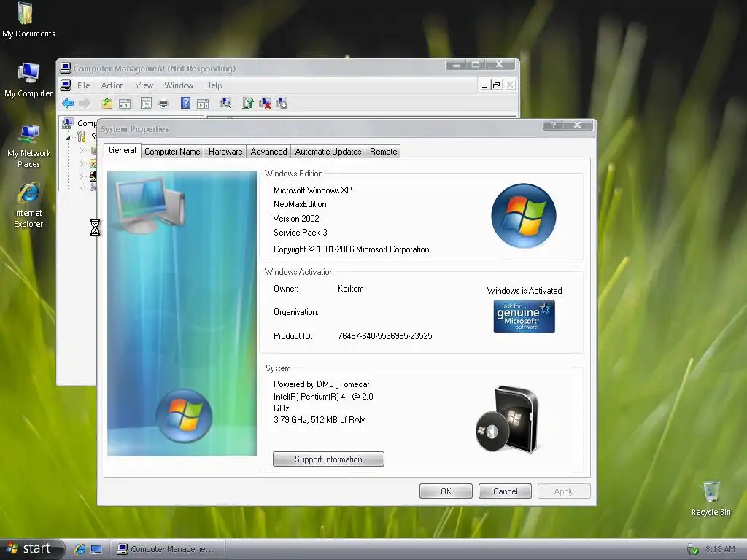Click the 'Service Pack 3' text
The height and width of the screenshot is (560, 747).
(x=300, y=233)
